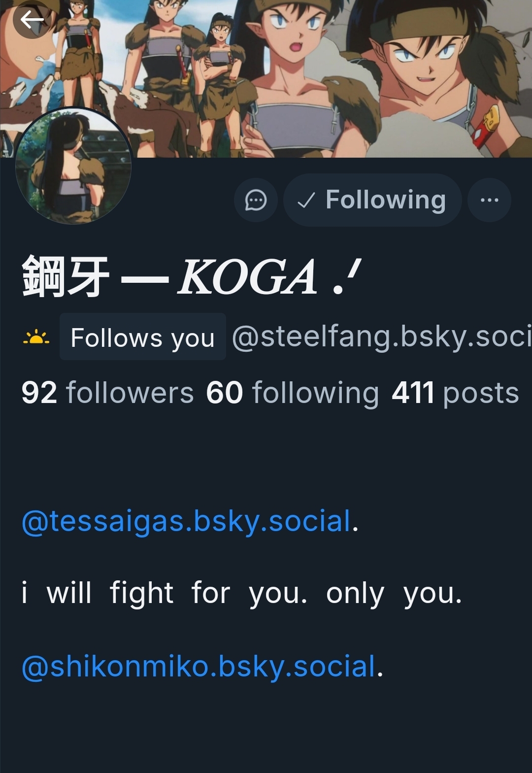Tap the KOGA display name
The image size is (532, 773).
click(x=247, y=278)
